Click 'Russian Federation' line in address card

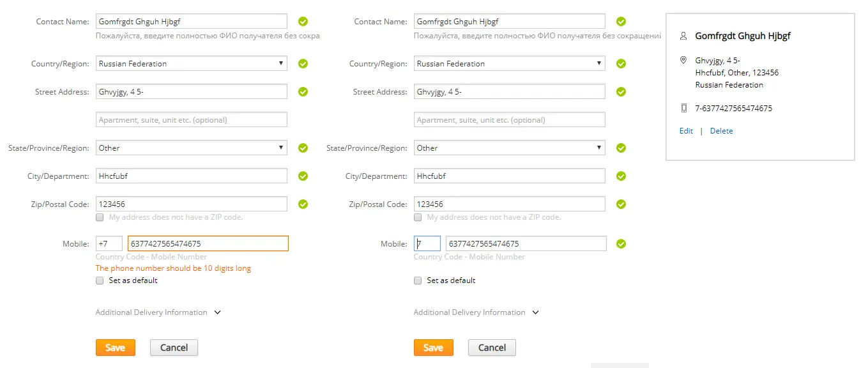click(729, 84)
